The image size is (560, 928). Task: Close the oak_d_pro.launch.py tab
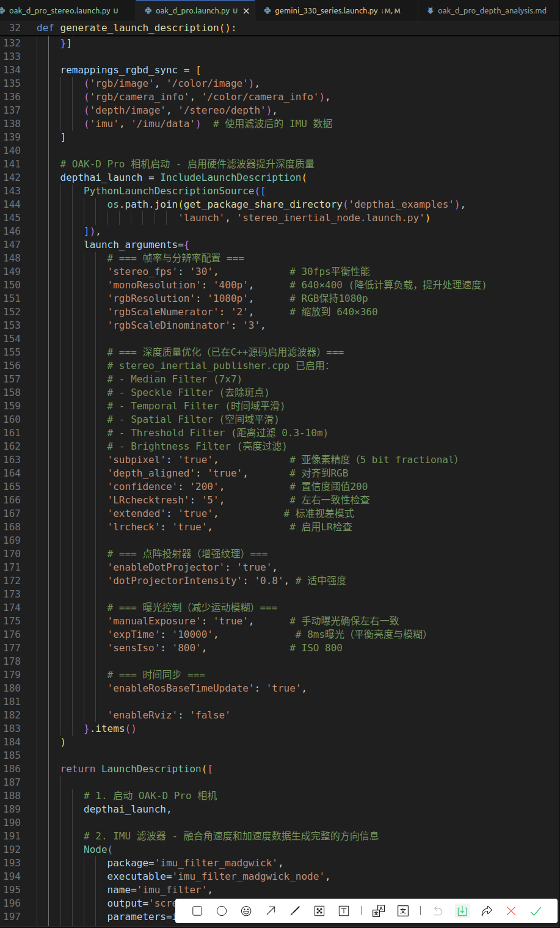(x=247, y=10)
